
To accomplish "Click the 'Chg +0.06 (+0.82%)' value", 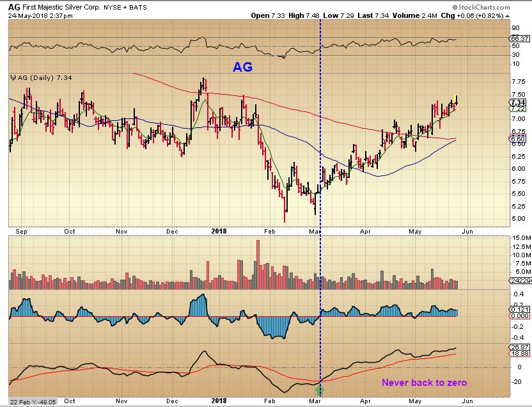I will (472, 15).
